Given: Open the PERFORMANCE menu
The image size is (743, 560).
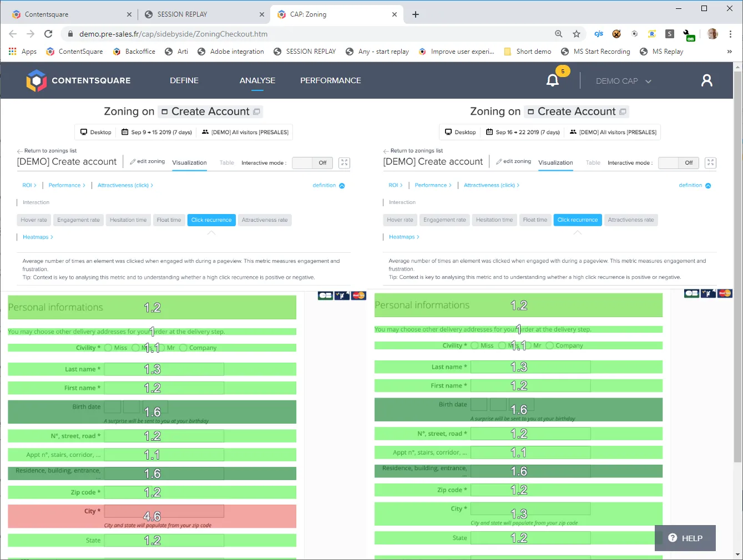Looking at the screenshot, I should [330, 80].
